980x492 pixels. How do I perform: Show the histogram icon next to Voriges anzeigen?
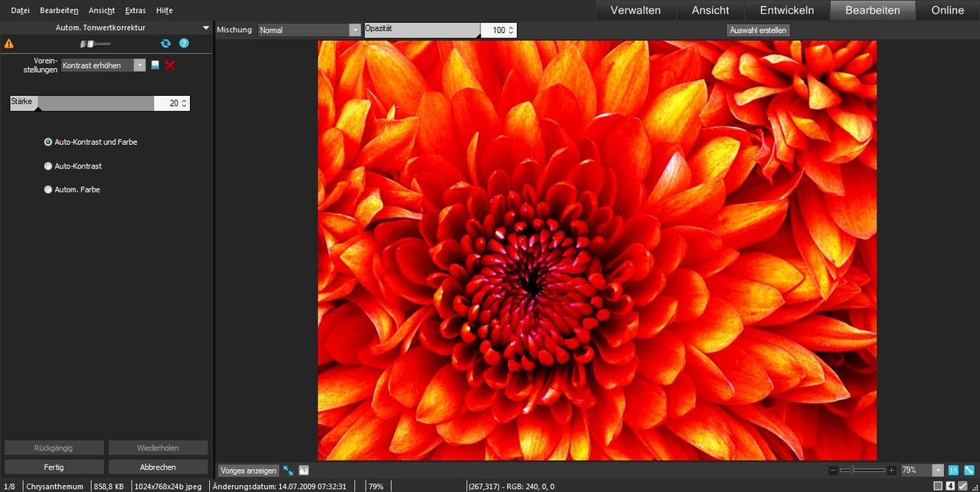tap(304, 471)
